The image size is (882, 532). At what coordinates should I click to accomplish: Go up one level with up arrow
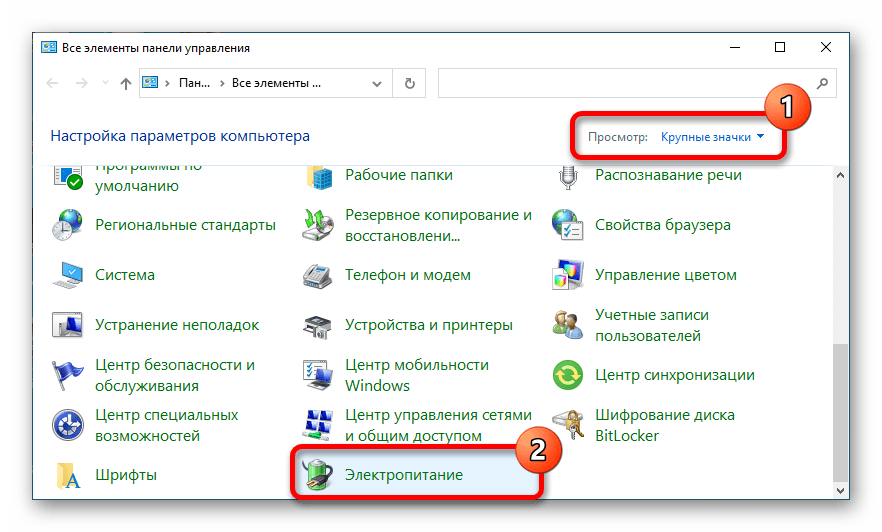125,84
